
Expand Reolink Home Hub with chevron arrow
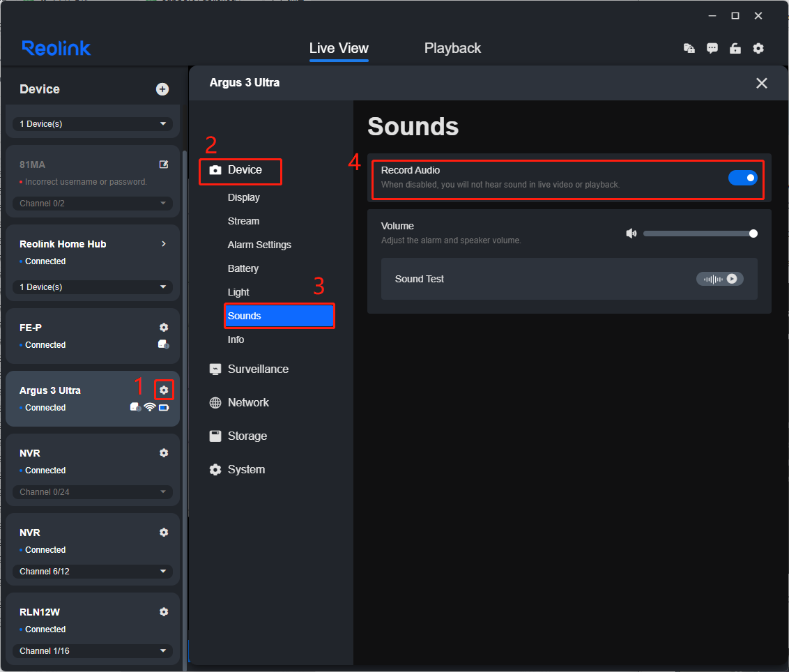(x=164, y=243)
